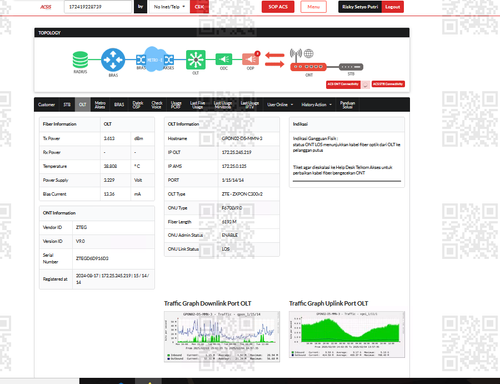Click the Temperature row label
The image size is (500, 384).
click(55, 166)
